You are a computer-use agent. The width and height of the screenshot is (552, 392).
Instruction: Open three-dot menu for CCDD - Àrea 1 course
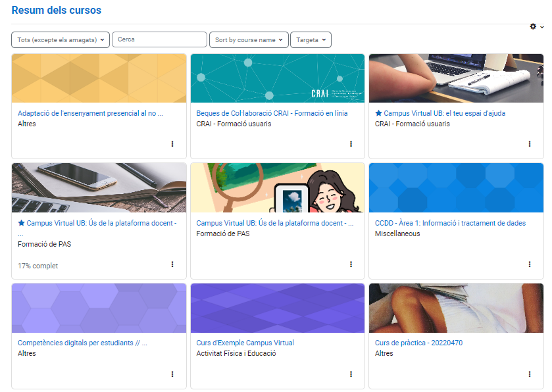tap(530, 264)
